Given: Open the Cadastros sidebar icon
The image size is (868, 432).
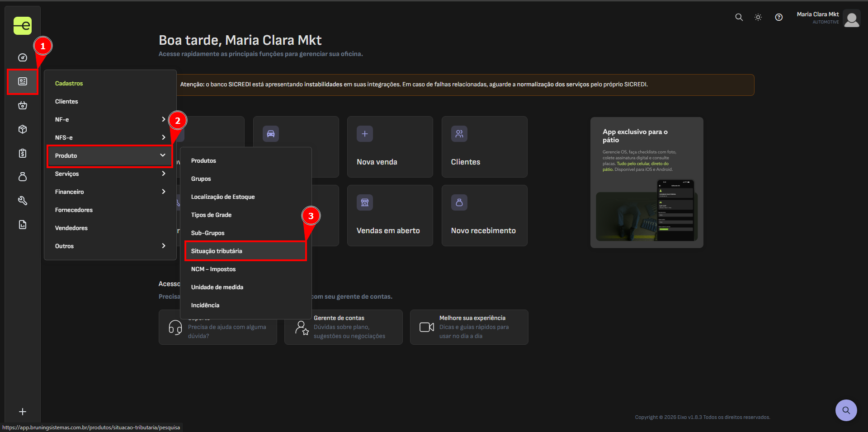Looking at the screenshot, I should [x=23, y=81].
